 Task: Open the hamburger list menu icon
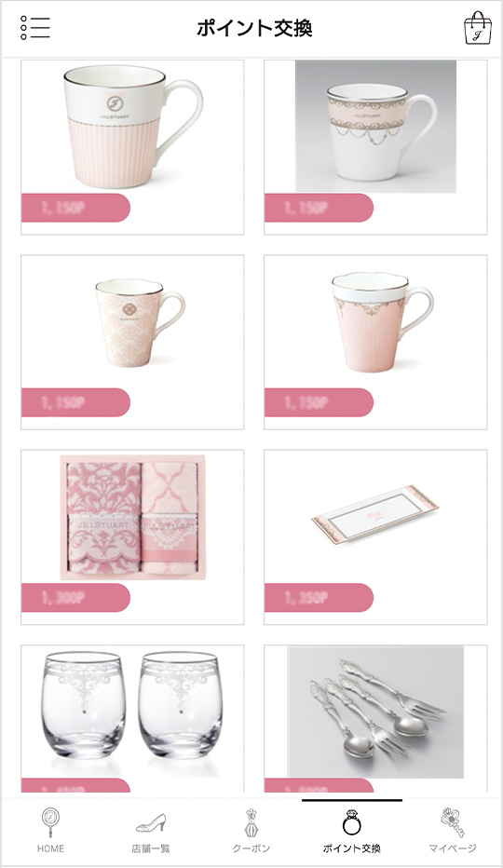click(34, 28)
